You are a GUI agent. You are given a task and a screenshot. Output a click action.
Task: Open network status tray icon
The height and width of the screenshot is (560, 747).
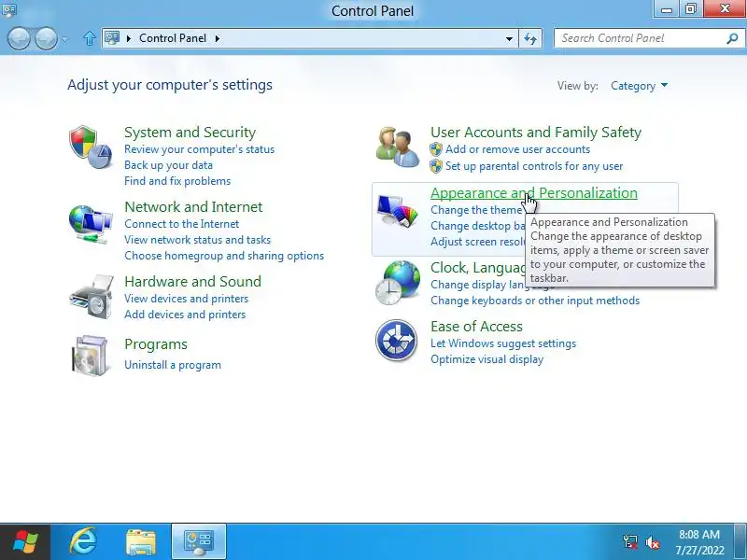tap(629, 542)
